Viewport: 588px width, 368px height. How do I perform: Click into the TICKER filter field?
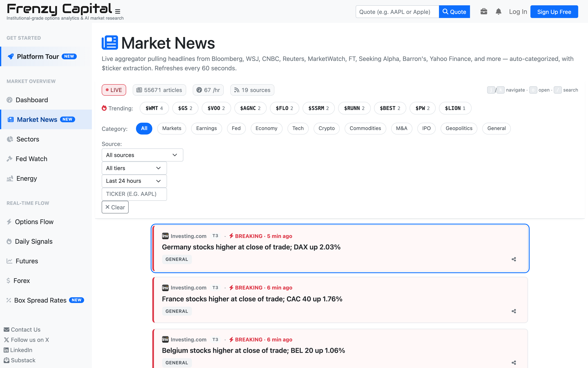coord(134,194)
